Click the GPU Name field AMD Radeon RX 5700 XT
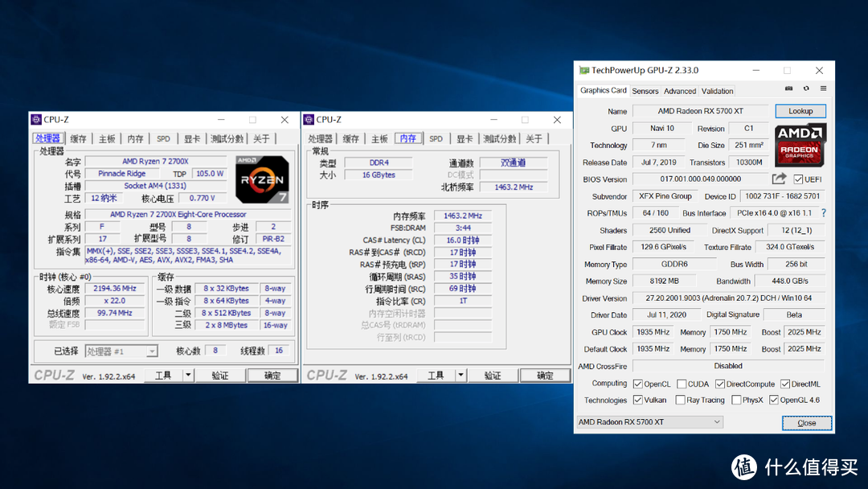868x489 pixels. pos(700,111)
